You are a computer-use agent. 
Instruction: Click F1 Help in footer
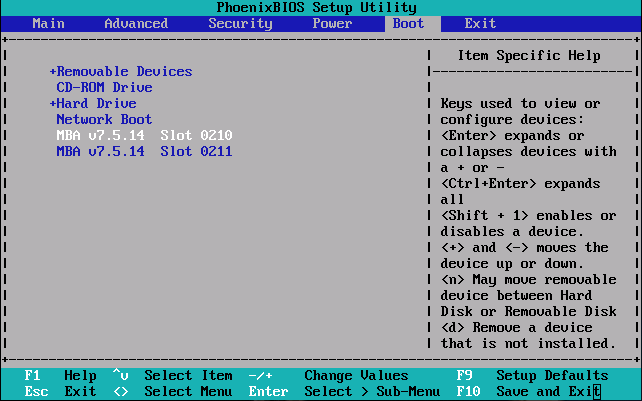coord(60,376)
